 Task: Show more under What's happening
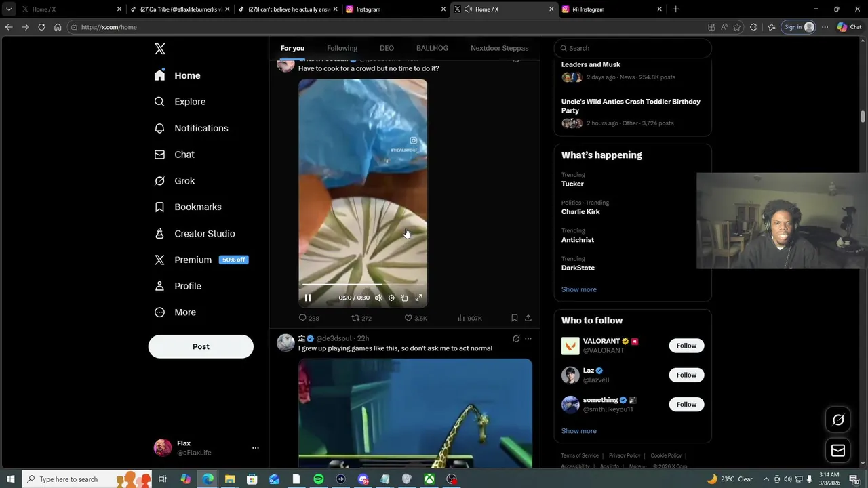579,289
